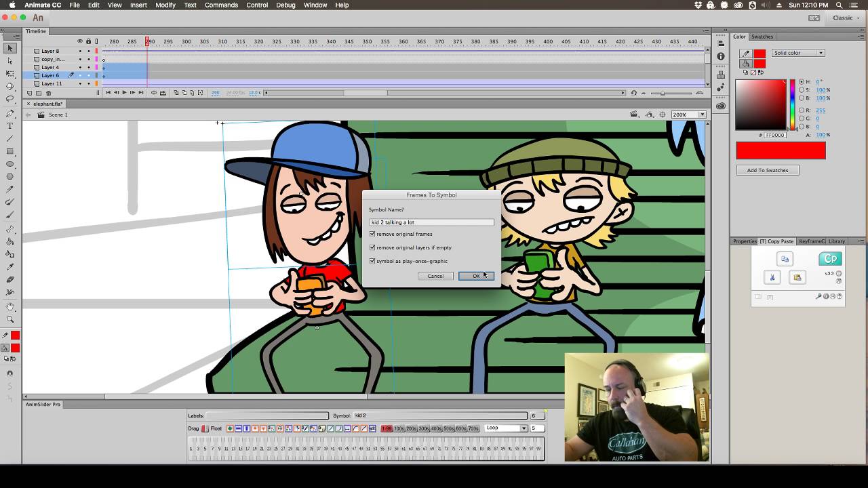
Task: Click the large red color preview swatch
Action: point(781,150)
